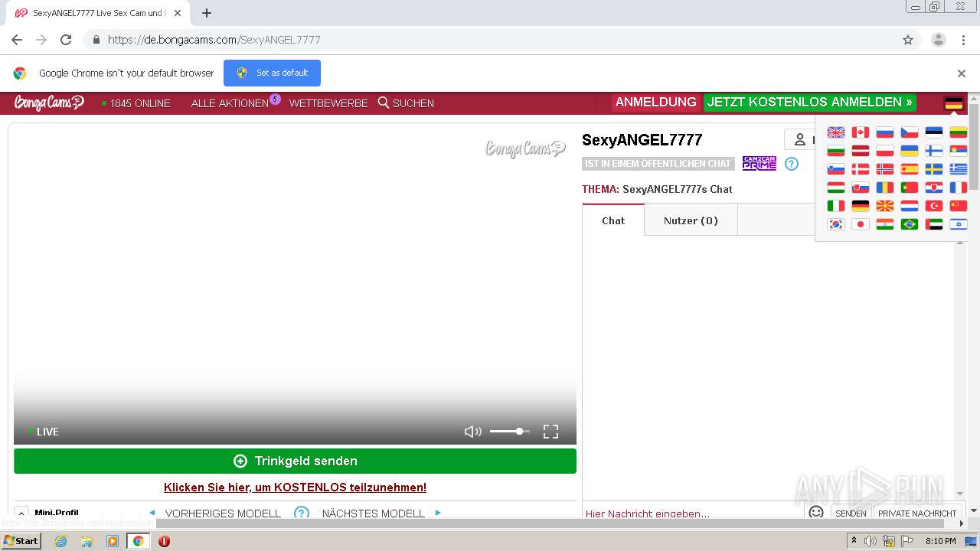Open the WETTBEWERBE page
The width and height of the screenshot is (980, 551).
click(x=328, y=103)
